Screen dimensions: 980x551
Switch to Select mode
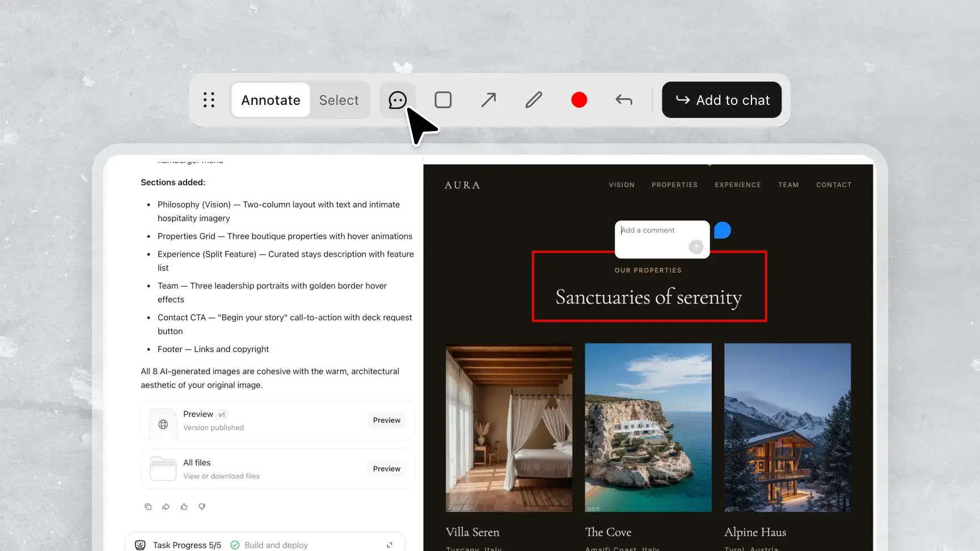339,100
